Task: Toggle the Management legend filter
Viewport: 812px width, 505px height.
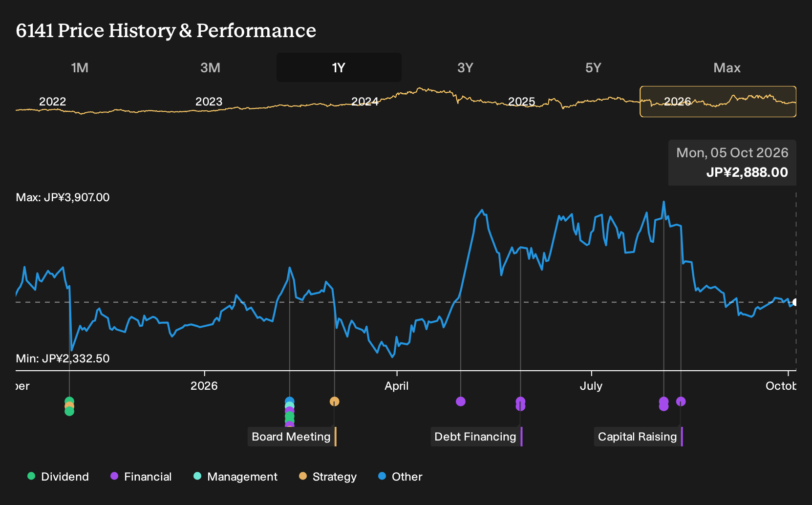Action: (x=235, y=477)
